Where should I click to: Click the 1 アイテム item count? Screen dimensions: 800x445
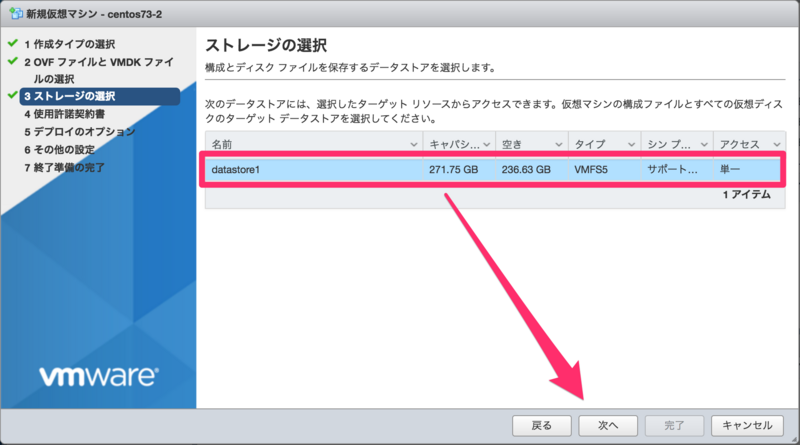pos(746,194)
